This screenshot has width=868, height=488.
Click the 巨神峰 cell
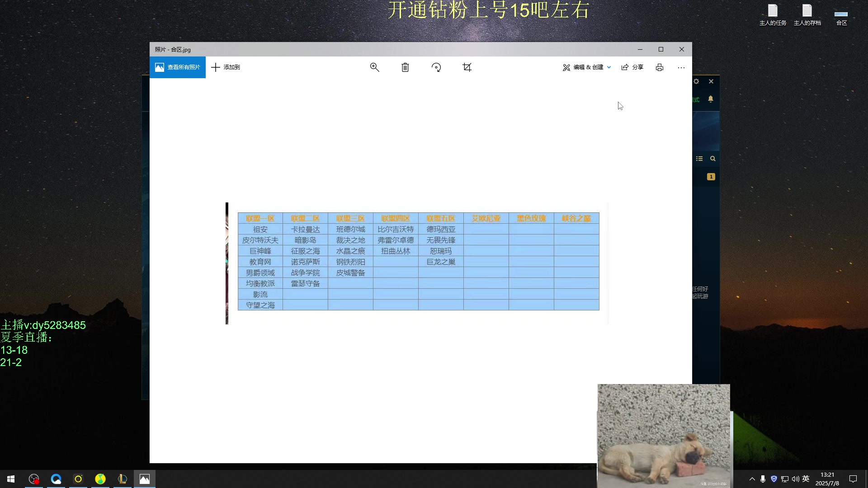click(260, 251)
